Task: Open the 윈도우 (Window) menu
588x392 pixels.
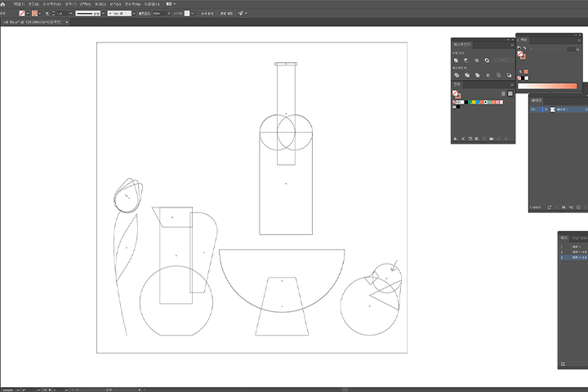Action: 133,4
